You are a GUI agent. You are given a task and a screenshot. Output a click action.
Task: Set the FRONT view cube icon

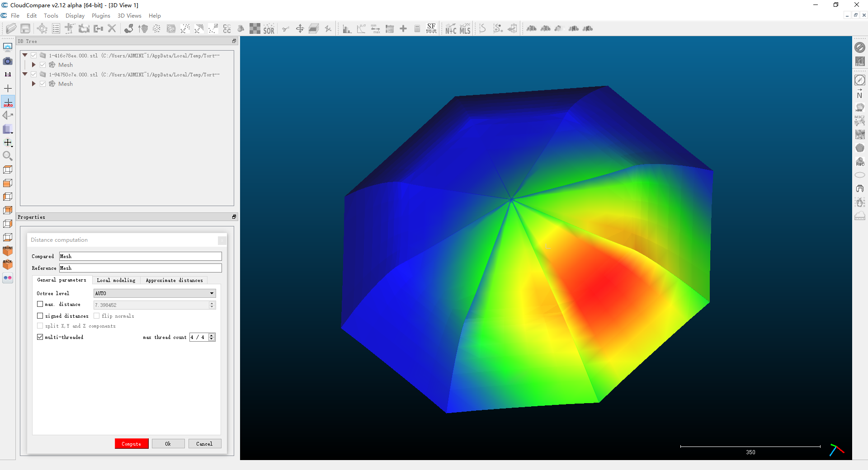point(8,251)
